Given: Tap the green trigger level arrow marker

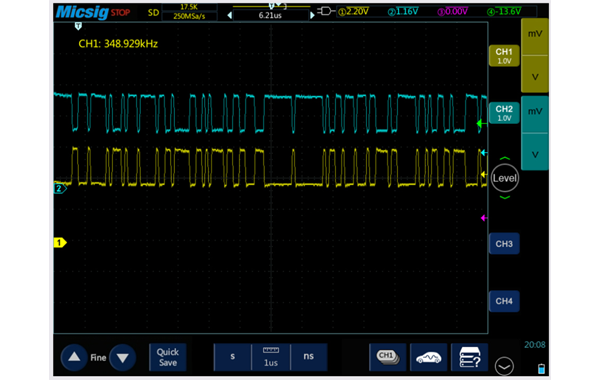Looking at the screenshot, I should 481,124.
